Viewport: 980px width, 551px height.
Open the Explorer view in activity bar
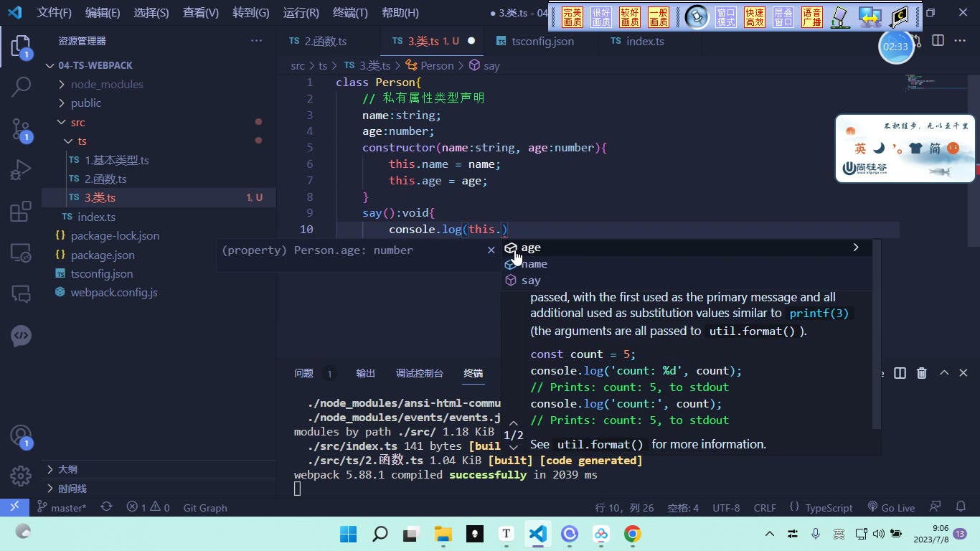[x=21, y=47]
